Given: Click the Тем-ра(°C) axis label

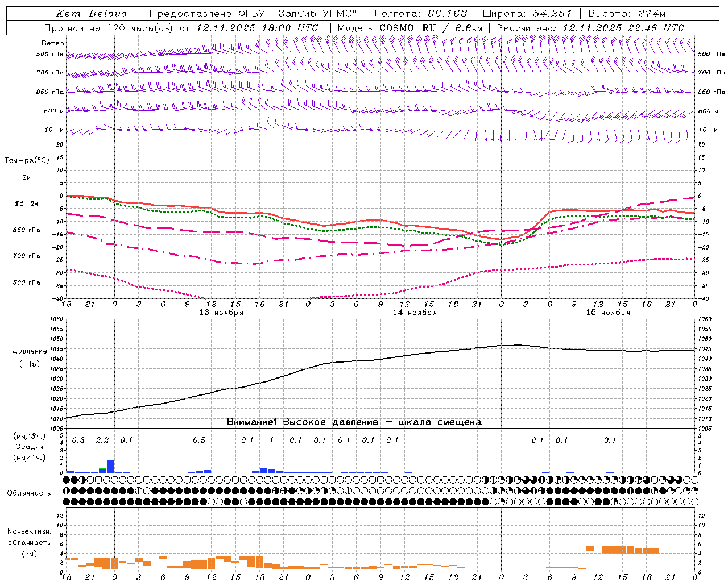Looking at the screenshot, I should 27,161.
